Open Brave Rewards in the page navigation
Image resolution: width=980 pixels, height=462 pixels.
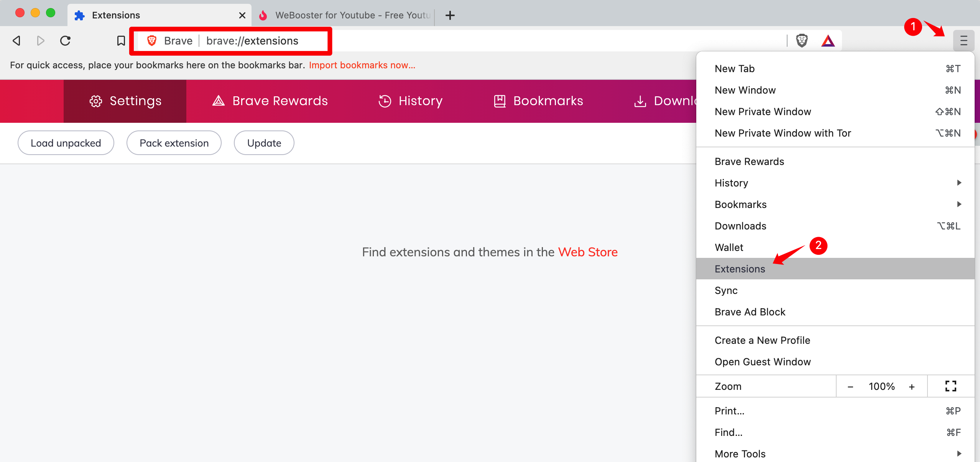tap(270, 101)
